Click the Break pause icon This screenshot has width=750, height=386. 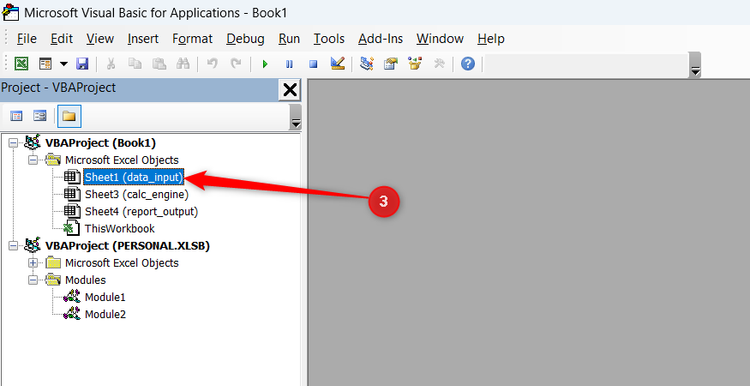[x=289, y=64]
